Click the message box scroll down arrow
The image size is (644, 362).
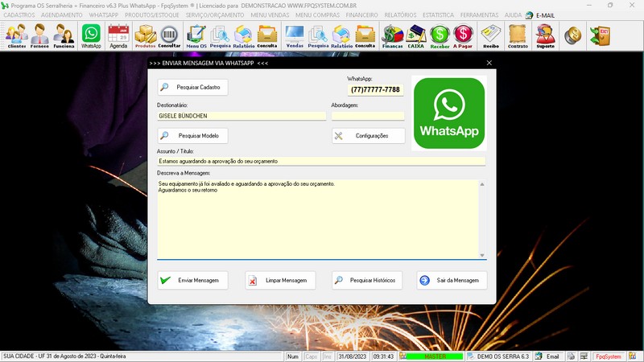(482, 255)
